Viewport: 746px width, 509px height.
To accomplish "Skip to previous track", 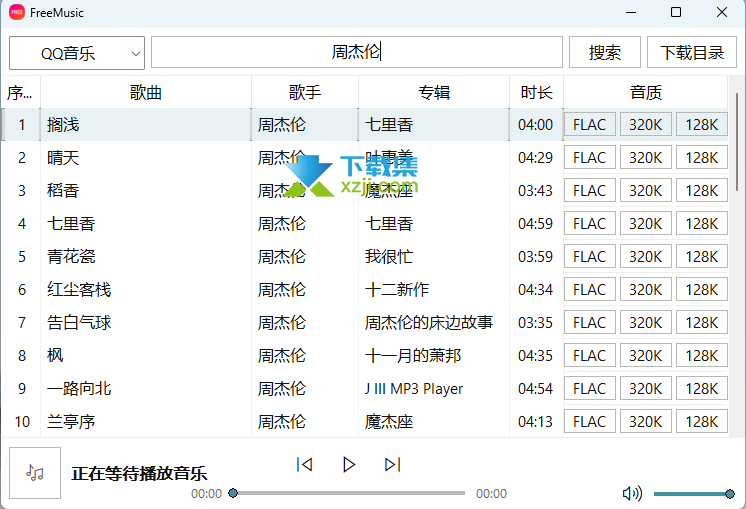I will 304,464.
